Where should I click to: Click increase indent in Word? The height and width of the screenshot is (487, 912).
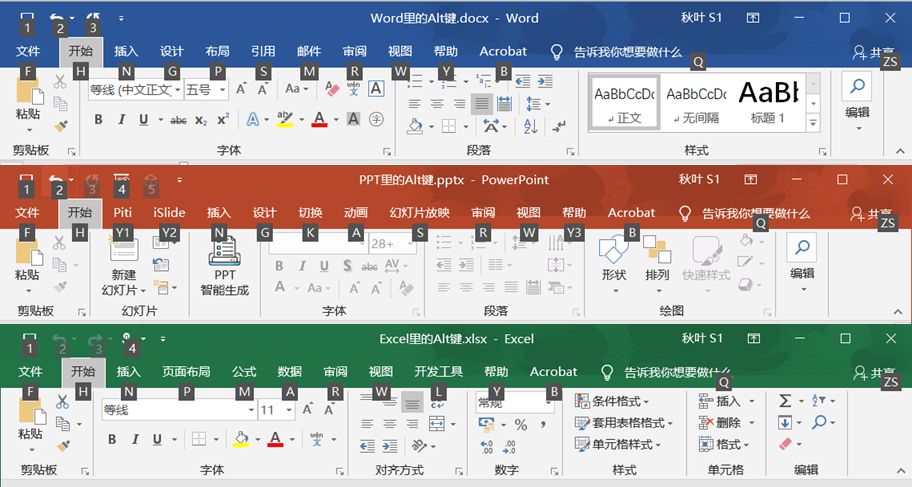pyautogui.click(x=545, y=81)
